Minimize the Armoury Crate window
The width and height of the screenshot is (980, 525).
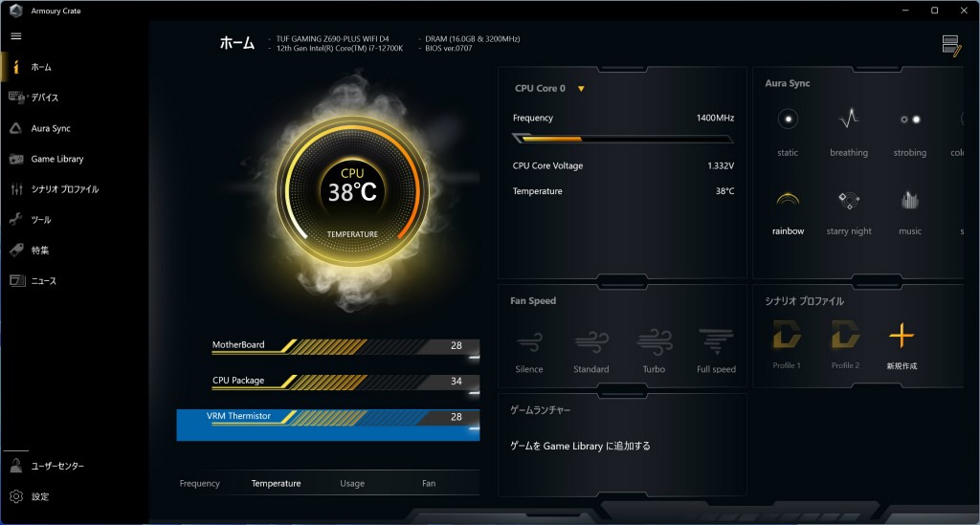pos(905,10)
